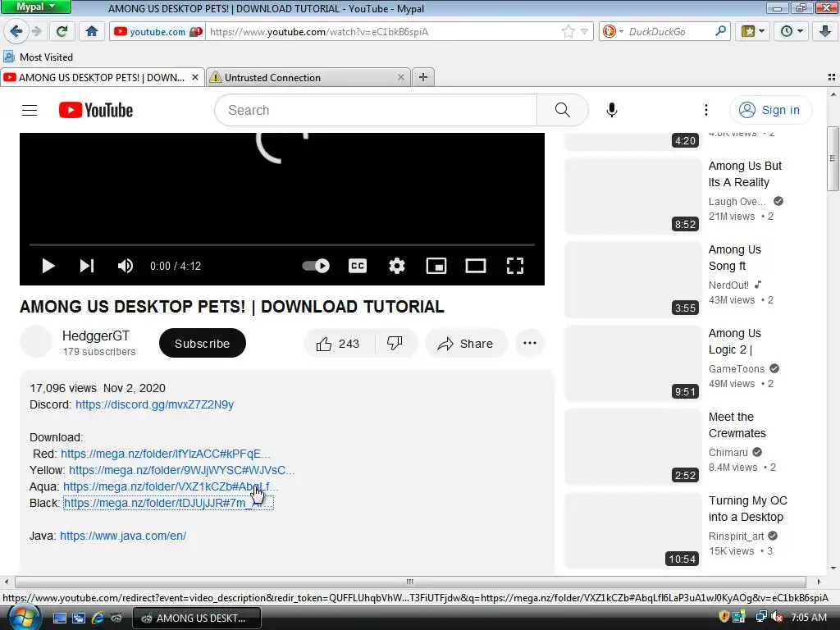Click the horizontal page scrollbar
Image resolution: width=840 pixels, height=630 pixels.
point(410,582)
